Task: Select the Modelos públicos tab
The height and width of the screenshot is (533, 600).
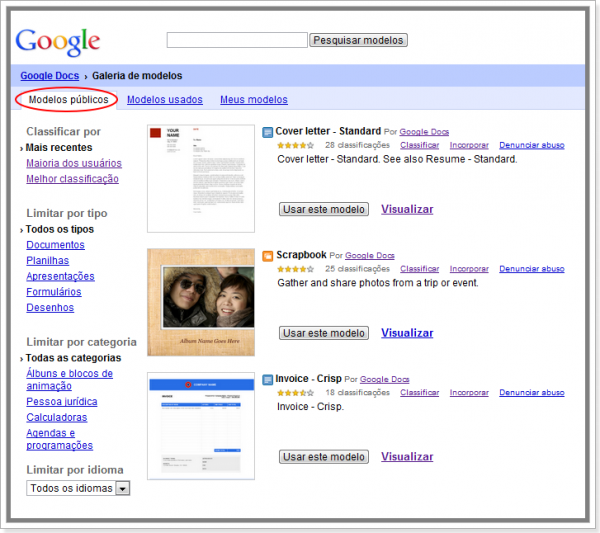Action: coord(68,99)
